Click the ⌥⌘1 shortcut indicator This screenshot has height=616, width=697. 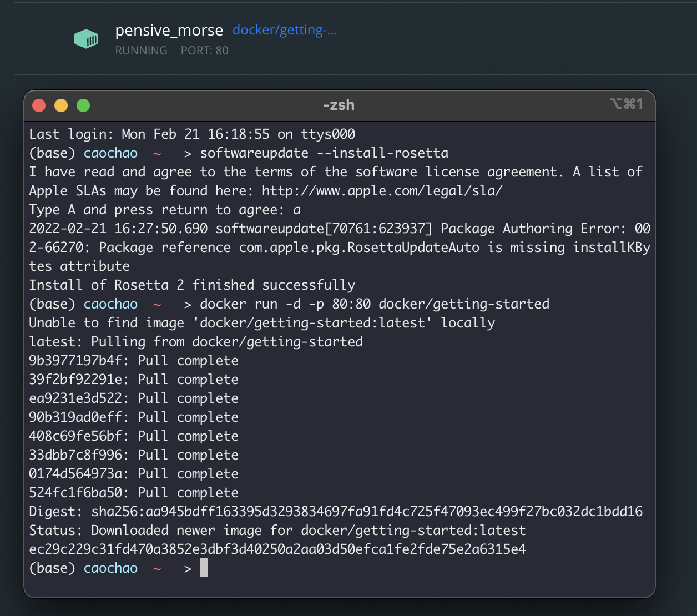(x=626, y=104)
